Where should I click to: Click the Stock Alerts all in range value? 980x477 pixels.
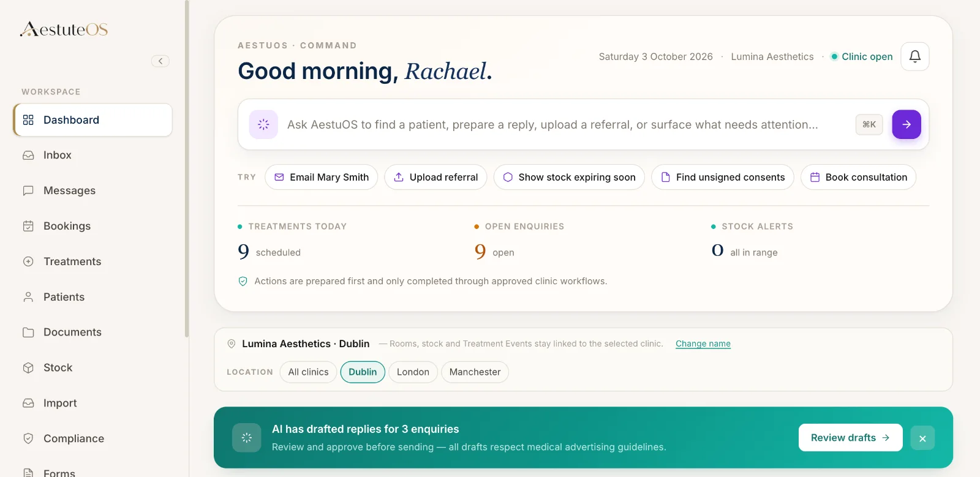pos(745,252)
